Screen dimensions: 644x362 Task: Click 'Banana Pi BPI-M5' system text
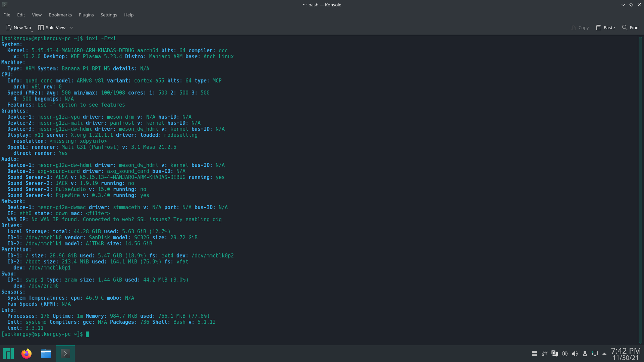(x=86, y=69)
